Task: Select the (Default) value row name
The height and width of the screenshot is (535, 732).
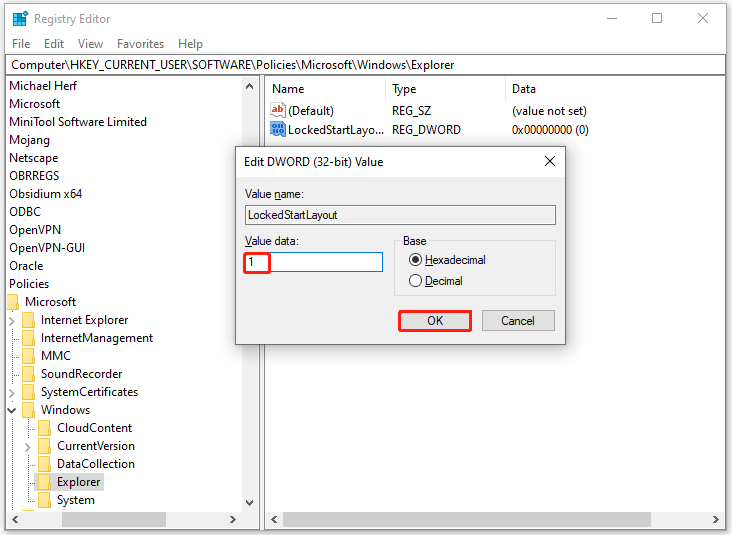Action: pyautogui.click(x=311, y=111)
